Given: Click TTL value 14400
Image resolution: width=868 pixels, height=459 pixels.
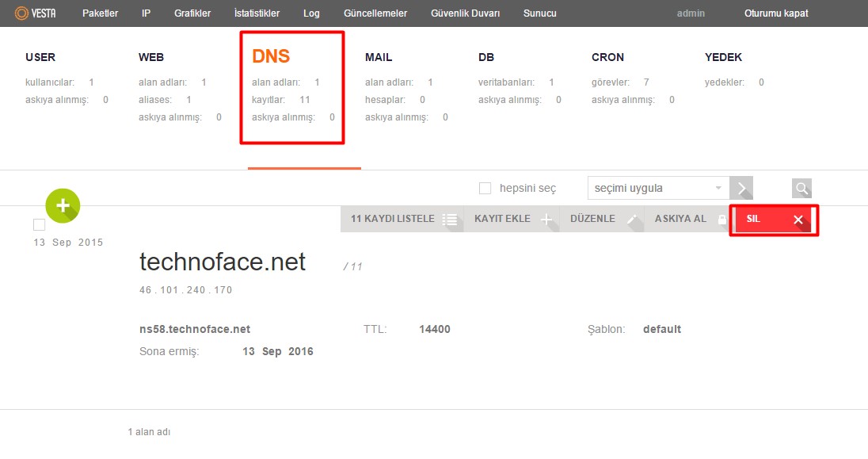Looking at the screenshot, I should pyautogui.click(x=435, y=329).
